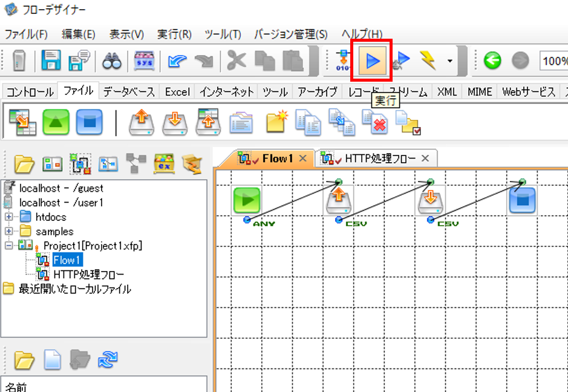Select green Start component in palette
This screenshot has width=568, height=392.
(x=56, y=122)
